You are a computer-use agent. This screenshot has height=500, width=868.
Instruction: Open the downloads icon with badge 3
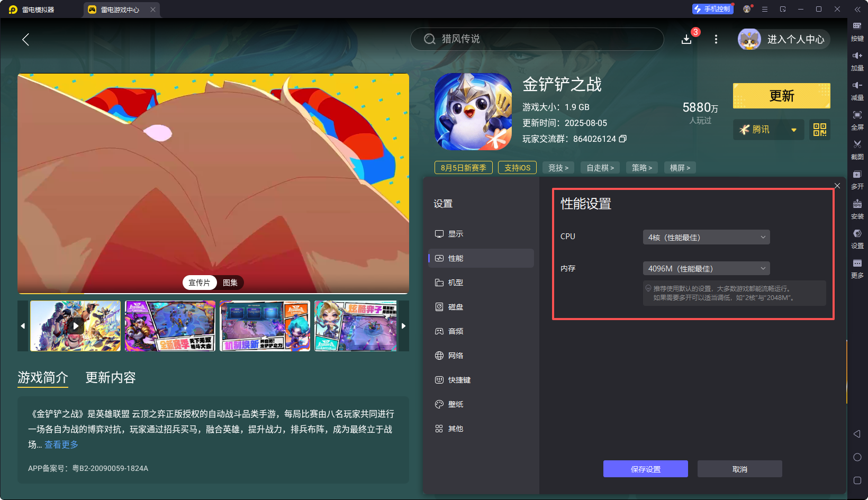coord(686,39)
